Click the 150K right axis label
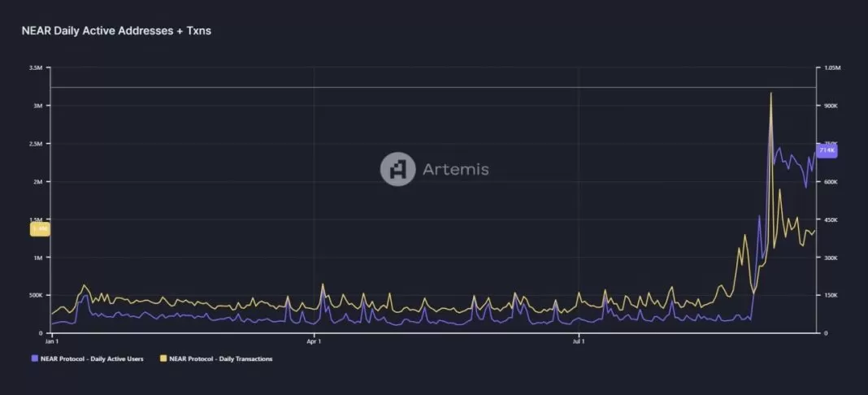 pos(830,295)
